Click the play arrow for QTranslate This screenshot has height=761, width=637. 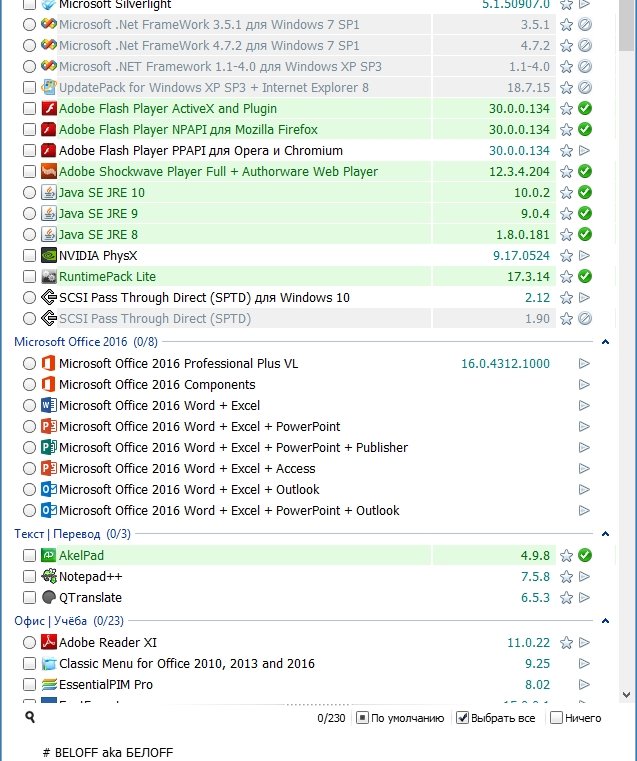[x=585, y=597]
